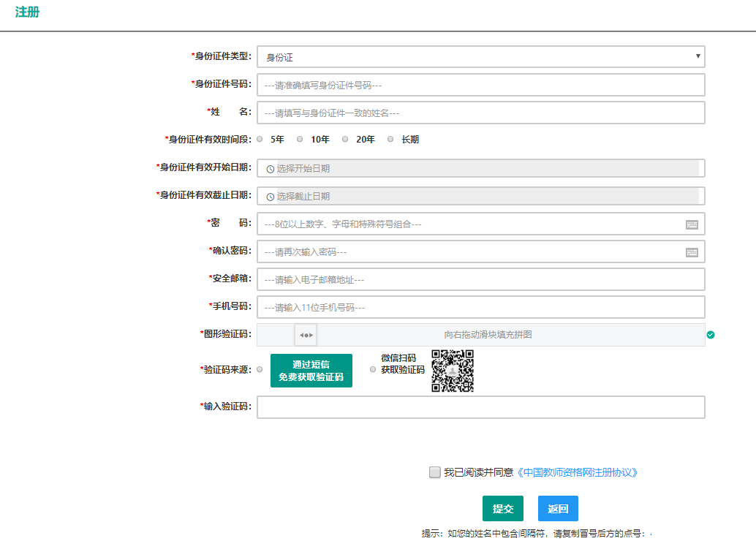
Task: Select the 5年 validity radio button
Action: coord(260,139)
